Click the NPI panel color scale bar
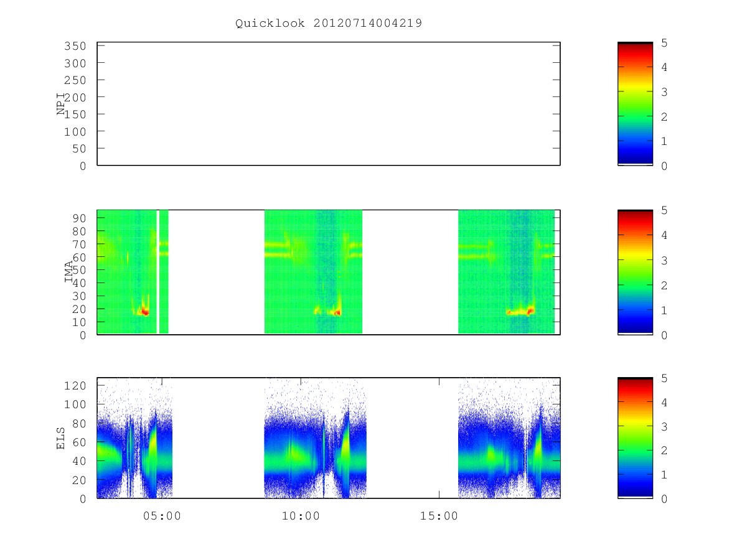This screenshot has height=560, width=747. click(x=635, y=104)
